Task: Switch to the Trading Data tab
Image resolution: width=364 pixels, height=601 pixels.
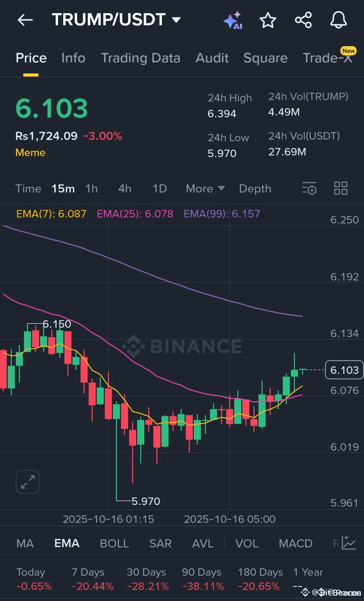Action: pyautogui.click(x=141, y=58)
